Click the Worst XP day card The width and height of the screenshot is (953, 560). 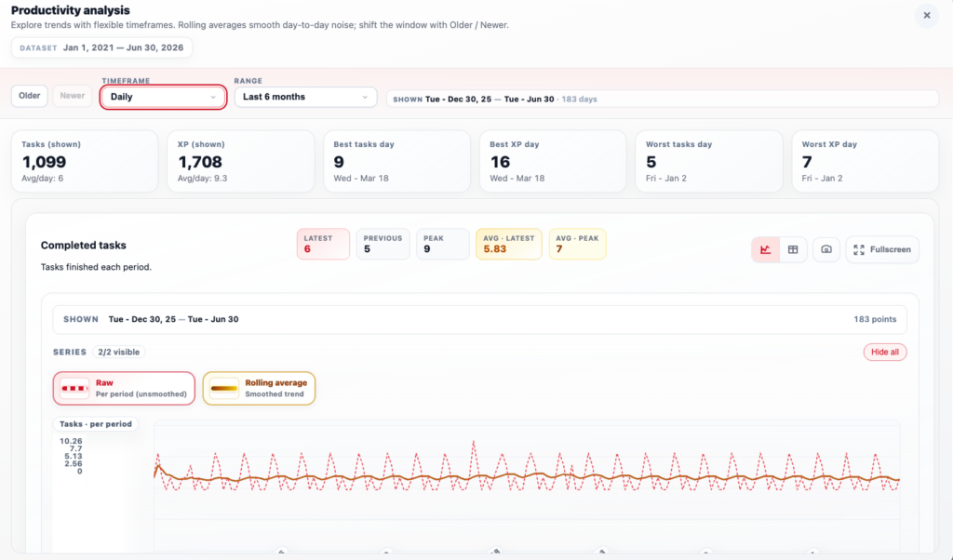(865, 161)
